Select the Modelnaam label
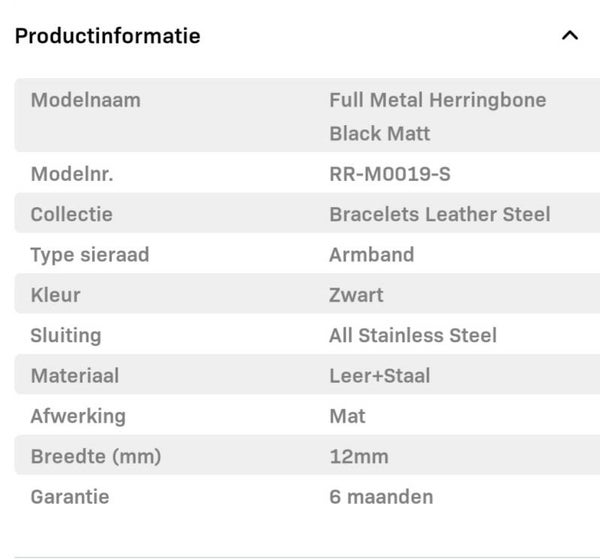This screenshot has width=600, height=560. [x=85, y=100]
